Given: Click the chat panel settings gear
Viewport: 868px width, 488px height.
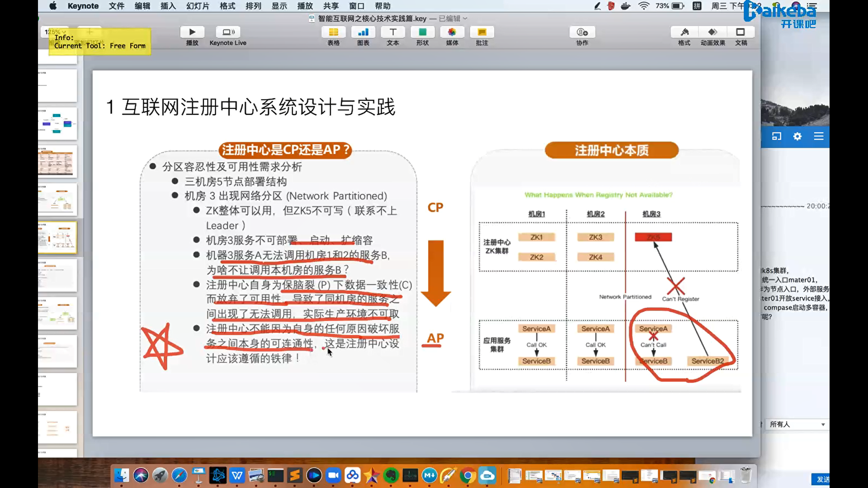Looking at the screenshot, I should (x=797, y=136).
